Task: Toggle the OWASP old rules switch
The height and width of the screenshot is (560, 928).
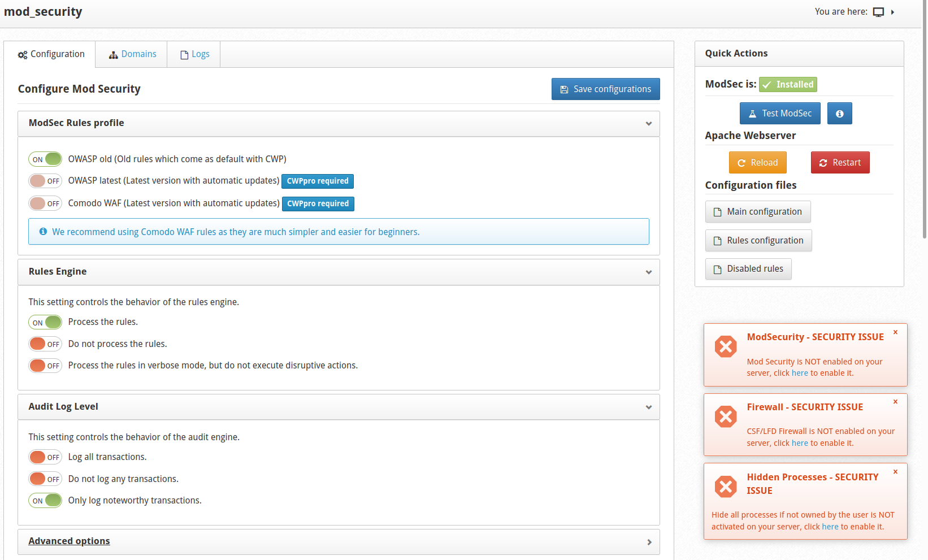Action: [x=45, y=159]
